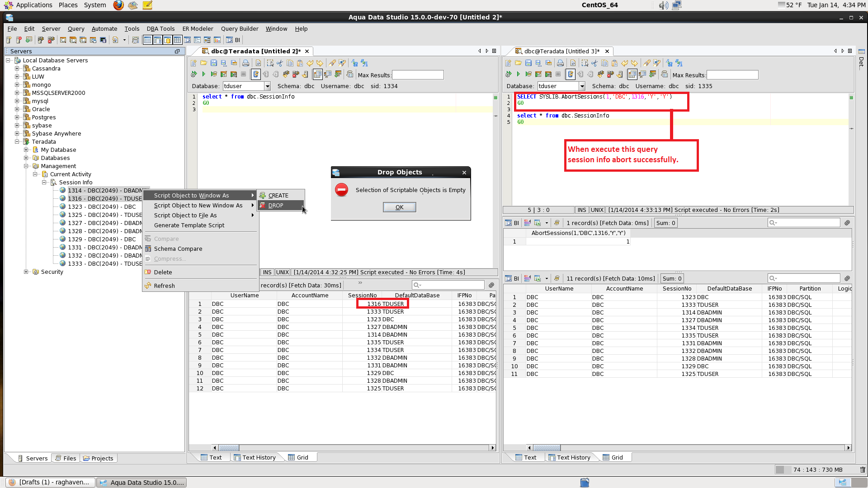Click the cut scissors icon in Untitled 2

pos(280,63)
